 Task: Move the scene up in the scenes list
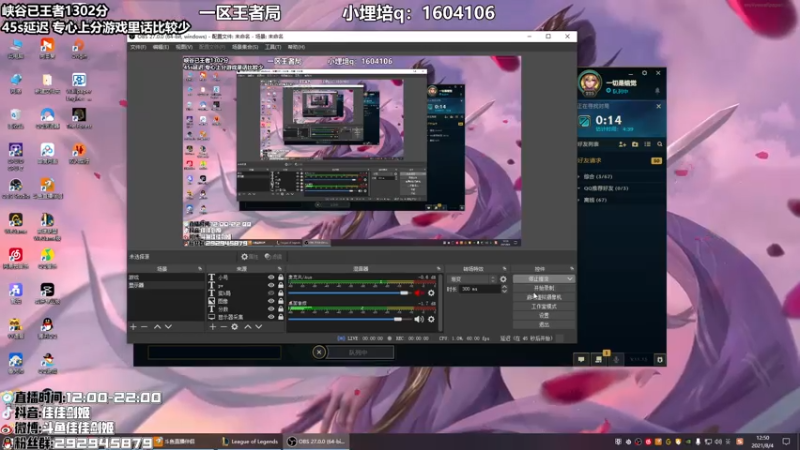pos(157,327)
